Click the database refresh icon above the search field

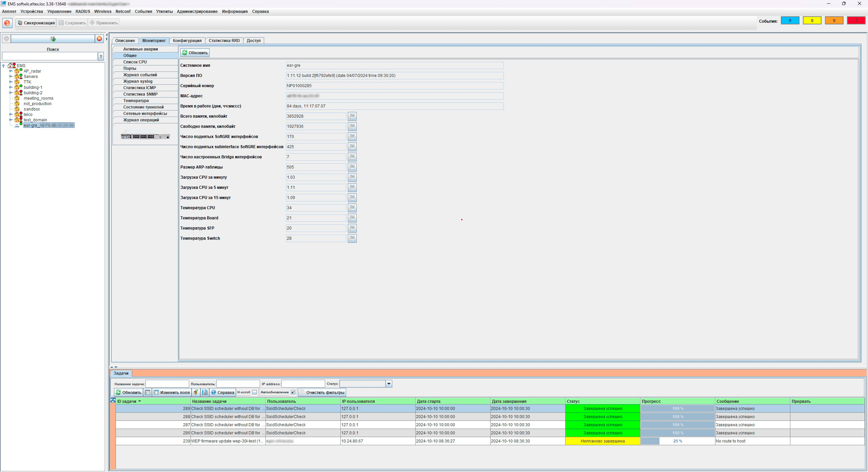click(x=53, y=39)
